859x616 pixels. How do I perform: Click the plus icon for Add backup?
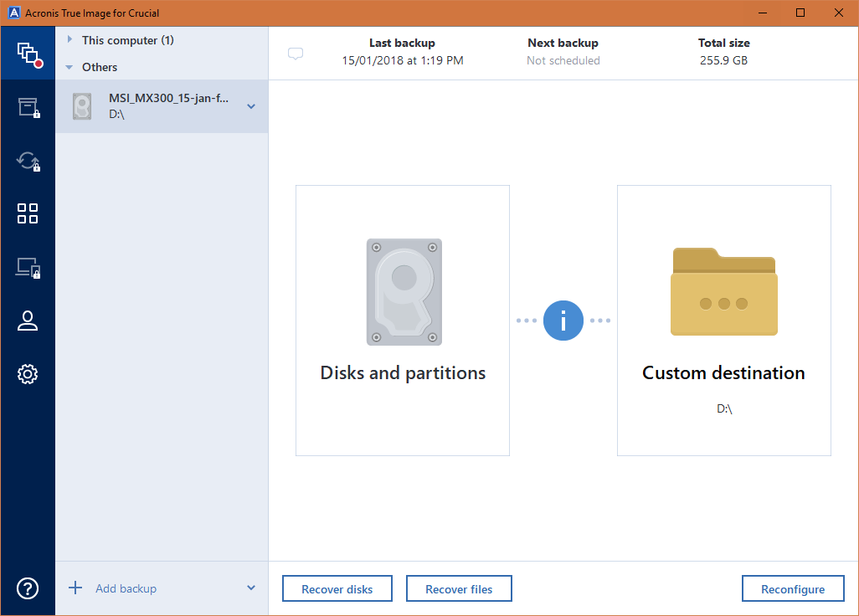[75, 588]
